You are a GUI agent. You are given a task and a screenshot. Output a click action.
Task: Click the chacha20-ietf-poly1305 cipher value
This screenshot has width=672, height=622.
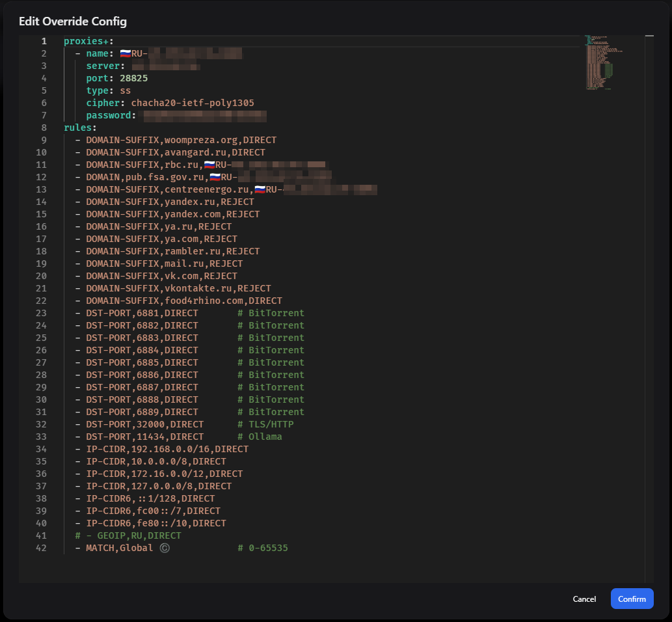click(193, 103)
